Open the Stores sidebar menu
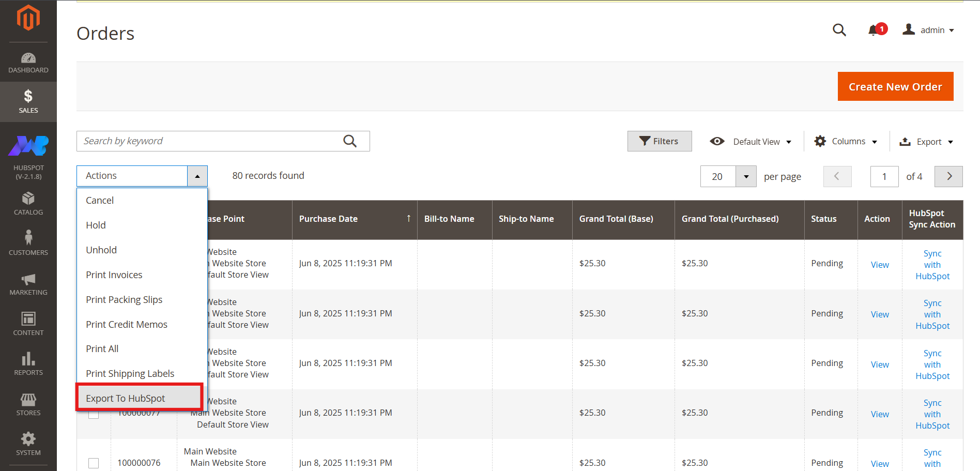This screenshot has width=980, height=471. 28,404
